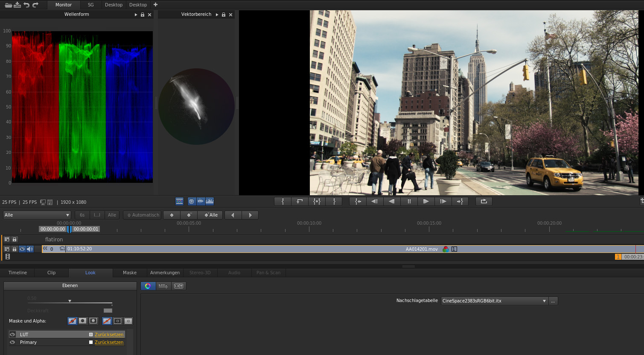This screenshot has width=644, height=355.
Task: Open the Alle filter dropdown
Action: coord(37,215)
